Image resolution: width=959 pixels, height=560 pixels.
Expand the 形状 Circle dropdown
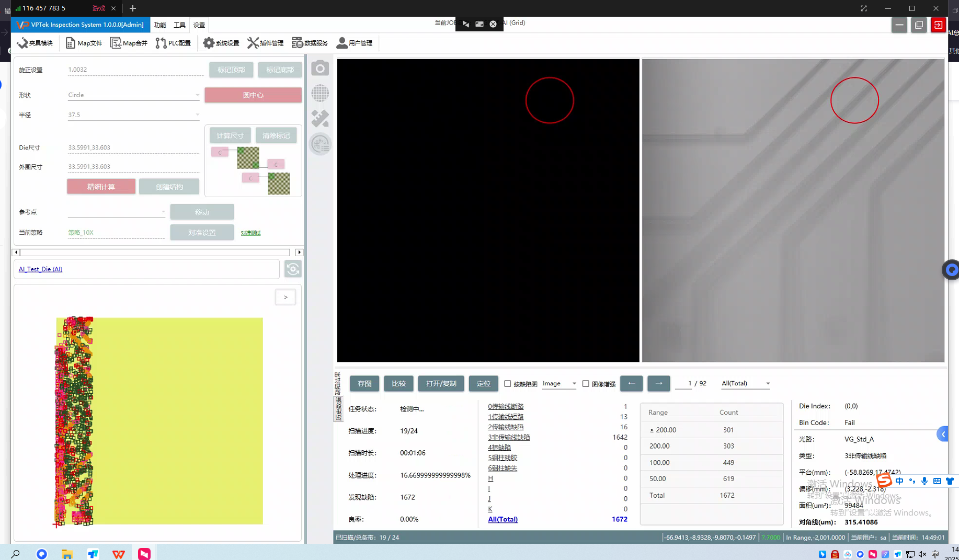[x=197, y=95]
